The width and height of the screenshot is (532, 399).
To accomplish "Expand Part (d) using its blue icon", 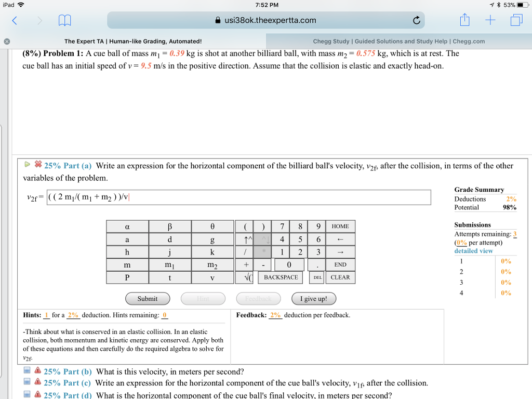I will (x=28, y=394).
